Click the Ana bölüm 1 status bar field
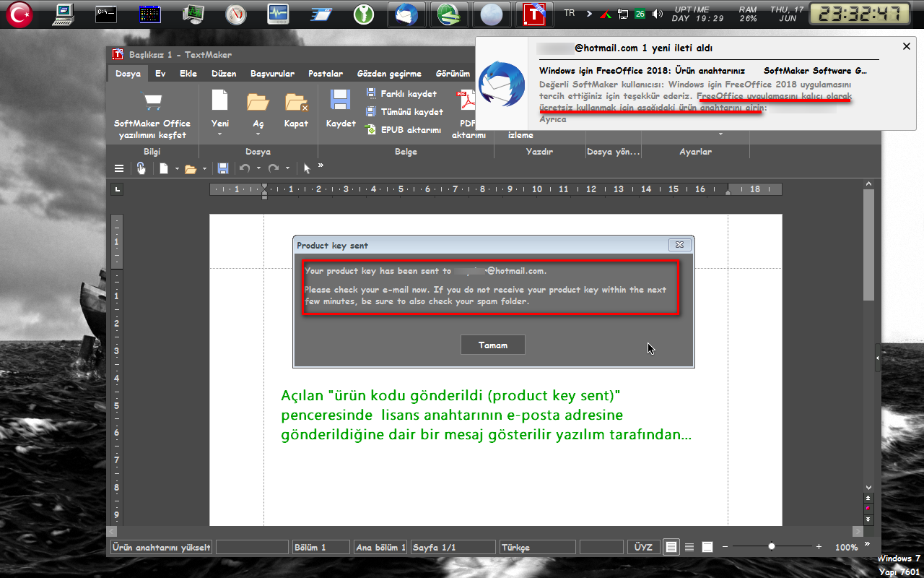The image size is (924, 578). pyautogui.click(x=380, y=548)
